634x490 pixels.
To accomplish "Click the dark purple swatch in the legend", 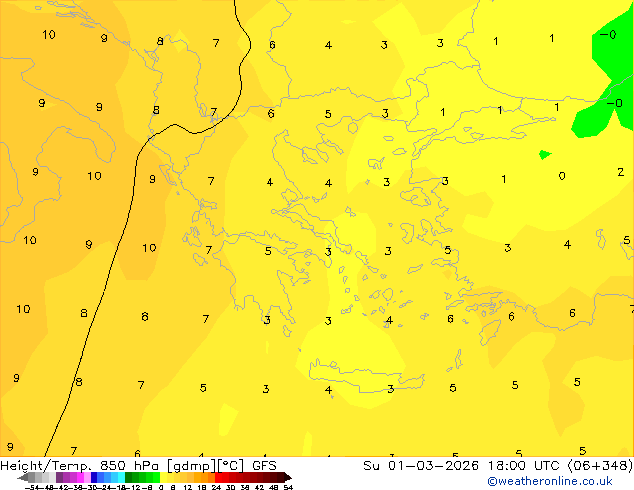I will [60, 477].
